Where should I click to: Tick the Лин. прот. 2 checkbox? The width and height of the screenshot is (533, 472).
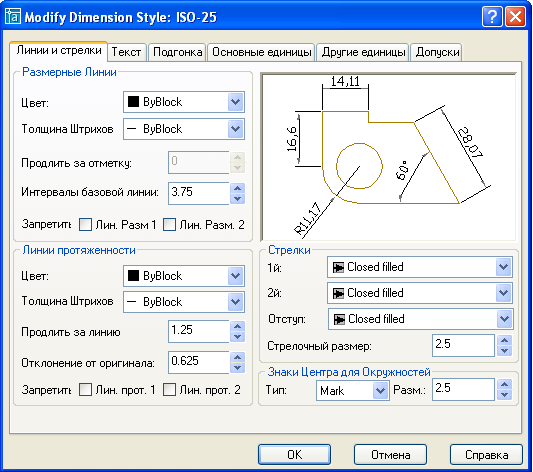(x=169, y=390)
